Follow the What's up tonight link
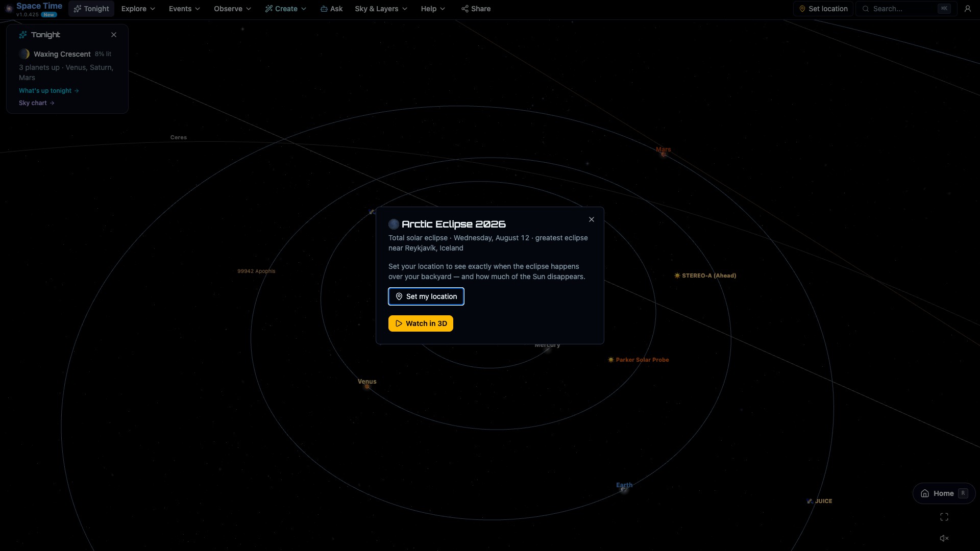 [x=49, y=91]
